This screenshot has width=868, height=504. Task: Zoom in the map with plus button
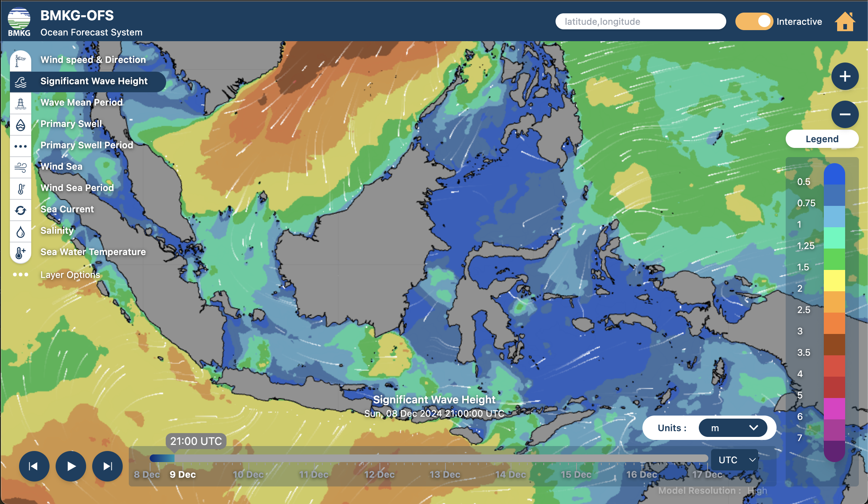[x=845, y=76]
